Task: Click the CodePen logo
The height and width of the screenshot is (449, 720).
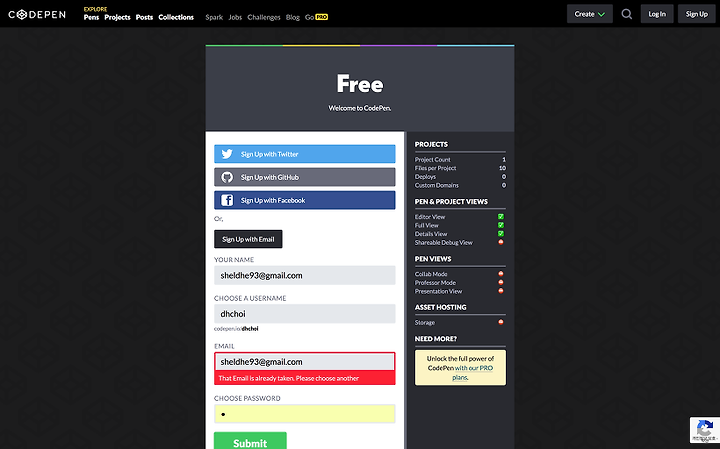Action: point(37,15)
